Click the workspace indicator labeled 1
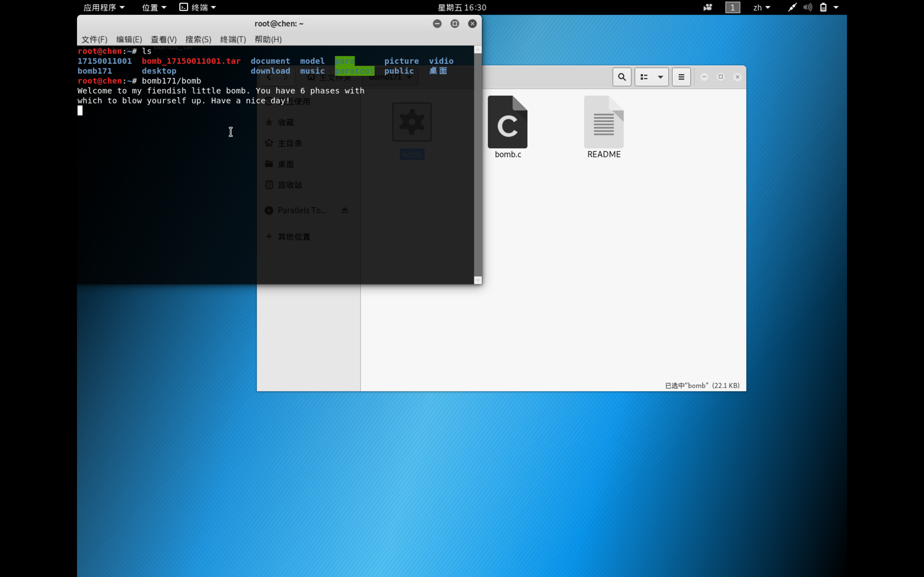924x577 pixels. tap(732, 7)
